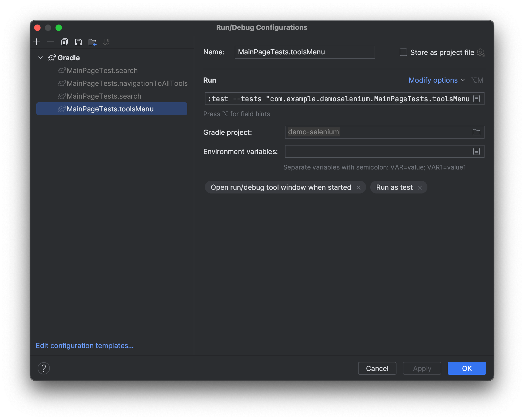The height and width of the screenshot is (420, 524).
Task: Click Edit configuration templates link
Action: coord(85,345)
